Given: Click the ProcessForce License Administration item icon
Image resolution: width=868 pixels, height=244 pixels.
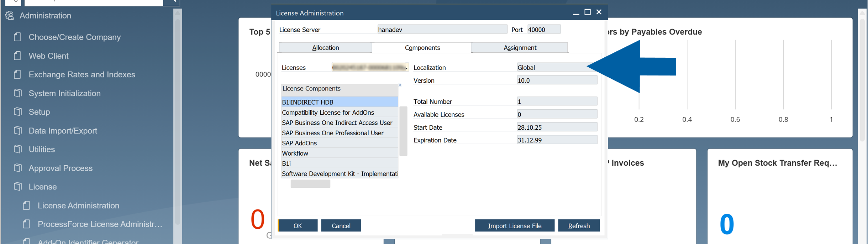Looking at the screenshot, I should (x=26, y=224).
